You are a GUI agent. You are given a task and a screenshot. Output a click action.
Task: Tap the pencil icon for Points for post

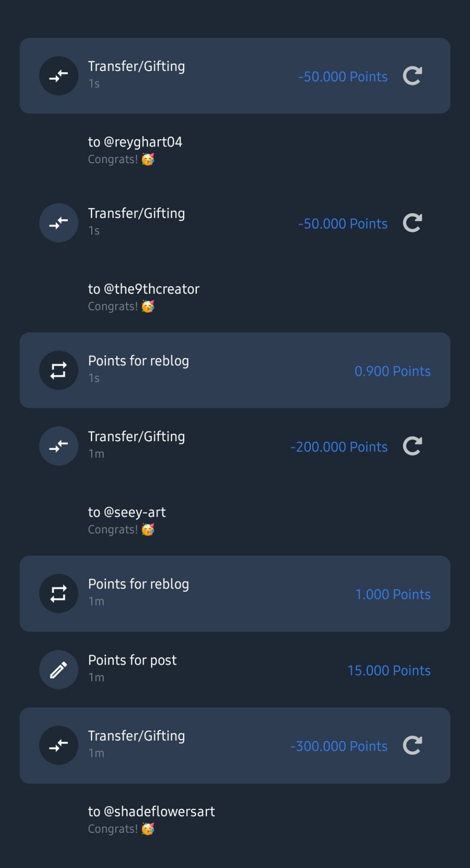59,670
